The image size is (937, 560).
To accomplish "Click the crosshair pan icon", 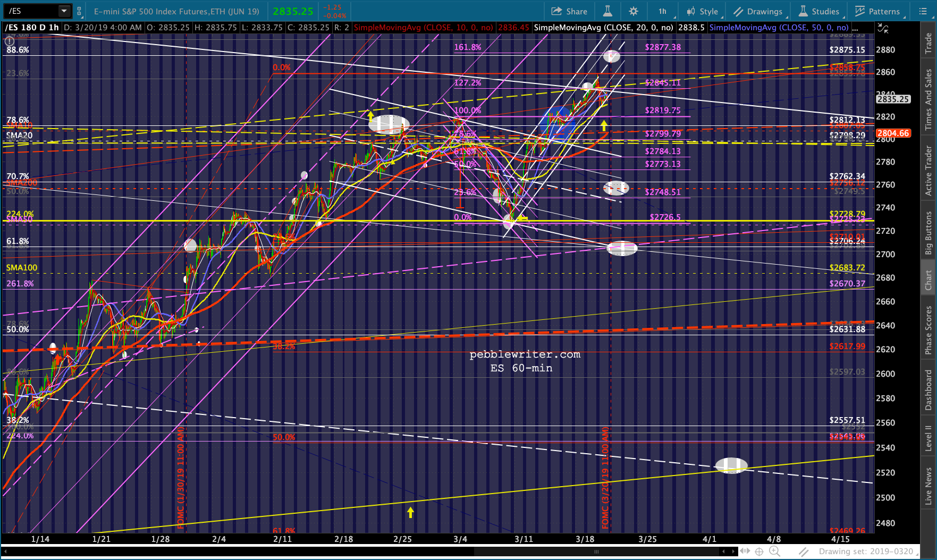I will [x=759, y=551].
